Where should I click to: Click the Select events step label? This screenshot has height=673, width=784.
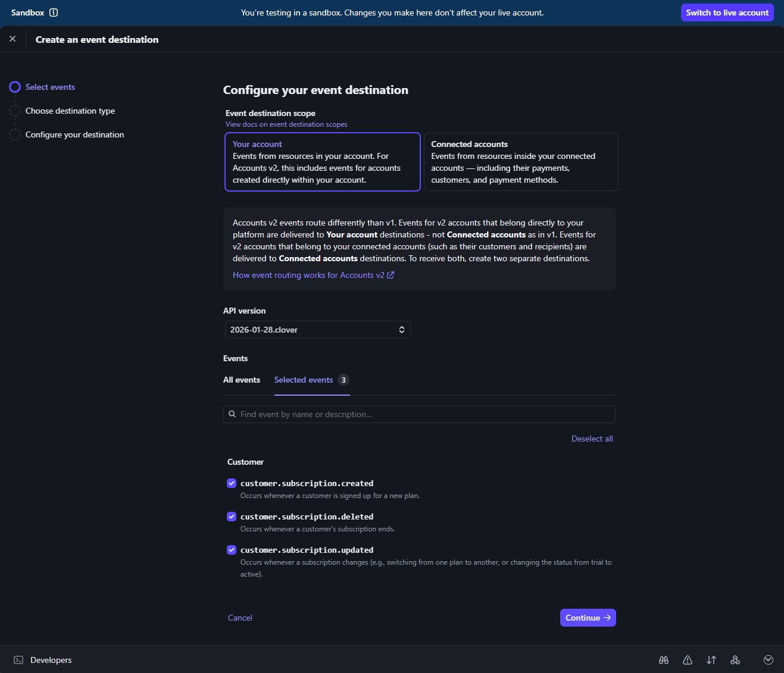[50, 87]
